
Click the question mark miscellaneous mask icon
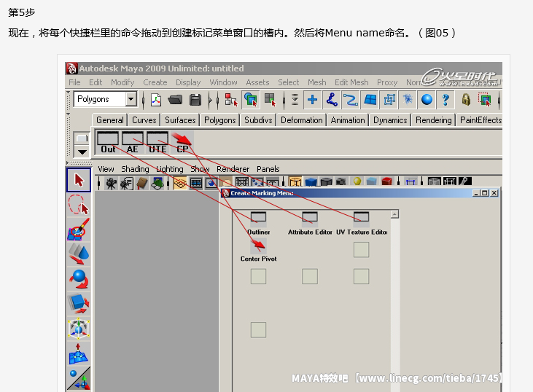446,100
